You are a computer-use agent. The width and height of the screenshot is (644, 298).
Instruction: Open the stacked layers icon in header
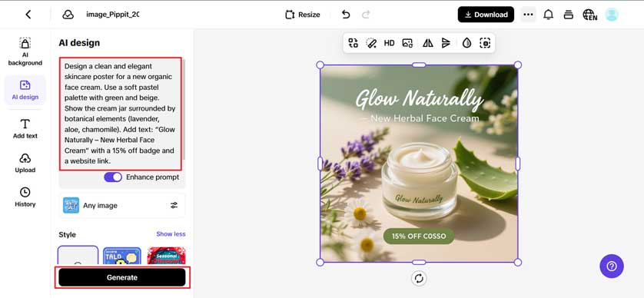point(569,15)
